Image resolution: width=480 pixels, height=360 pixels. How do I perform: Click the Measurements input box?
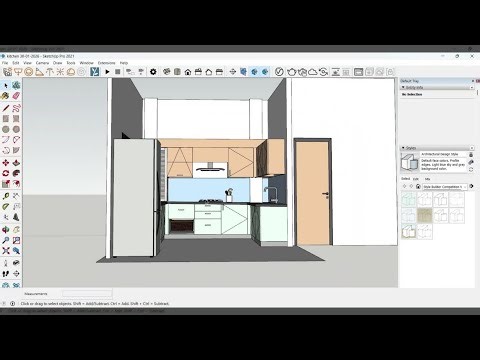pyautogui.click(x=87, y=294)
